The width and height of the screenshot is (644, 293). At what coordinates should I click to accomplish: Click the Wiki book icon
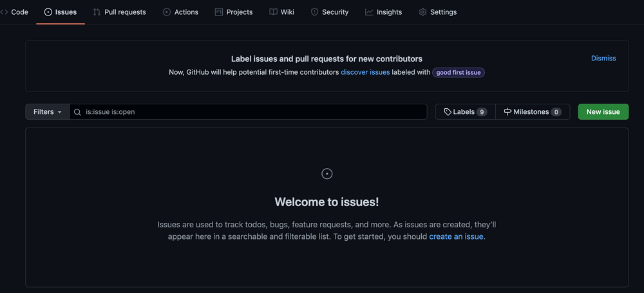pos(274,12)
